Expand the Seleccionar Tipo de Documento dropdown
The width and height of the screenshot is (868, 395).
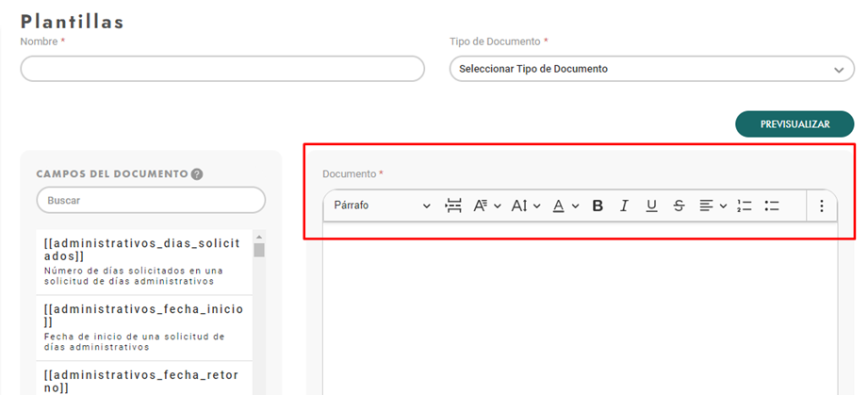(652, 69)
